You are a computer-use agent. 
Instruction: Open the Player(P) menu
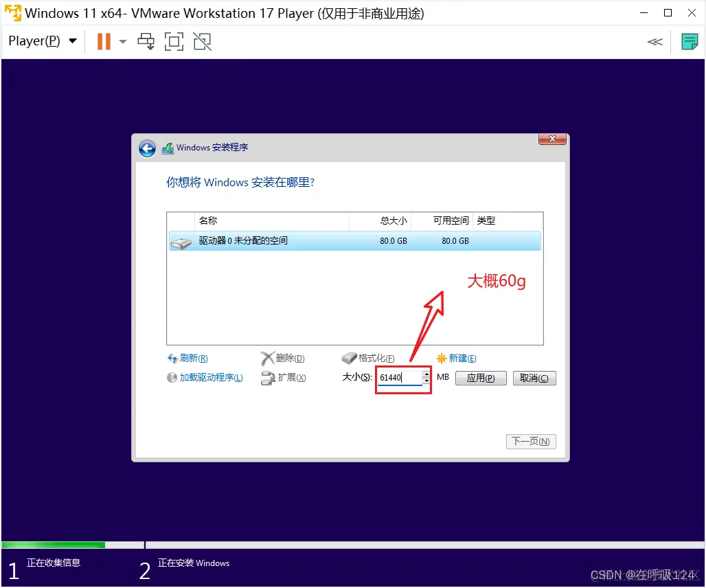(x=43, y=41)
